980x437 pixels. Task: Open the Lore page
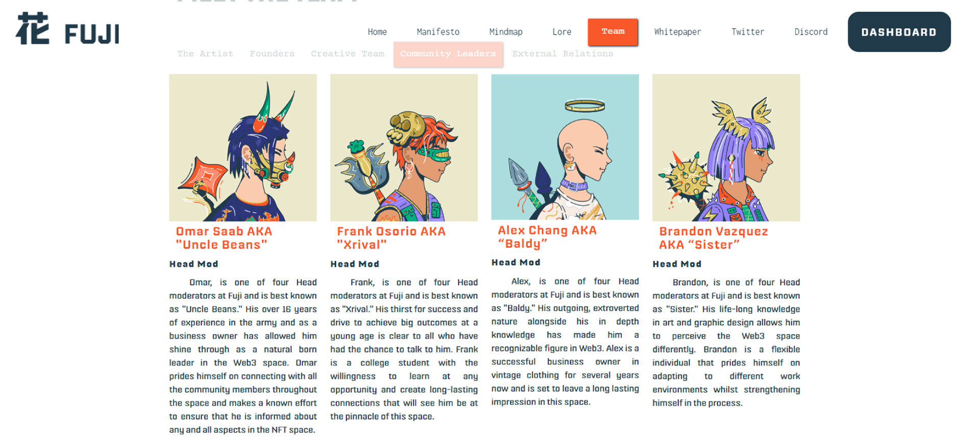(561, 32)
